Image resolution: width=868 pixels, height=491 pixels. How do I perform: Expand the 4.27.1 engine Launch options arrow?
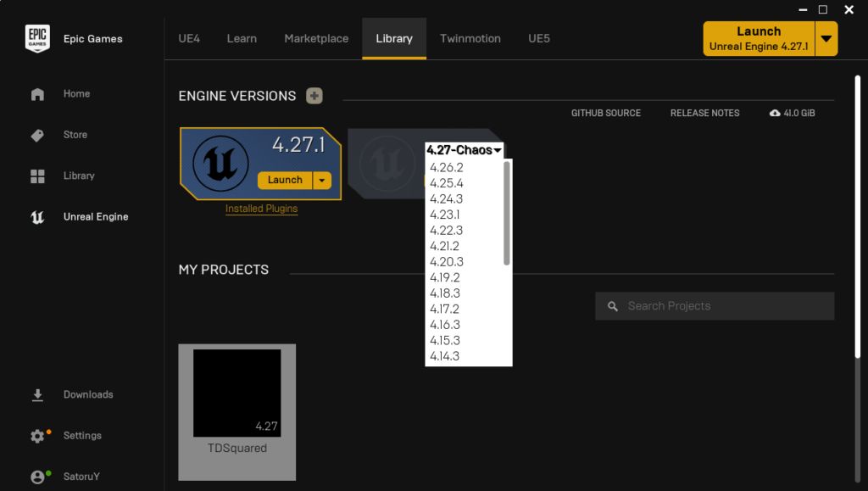point(322,180)
